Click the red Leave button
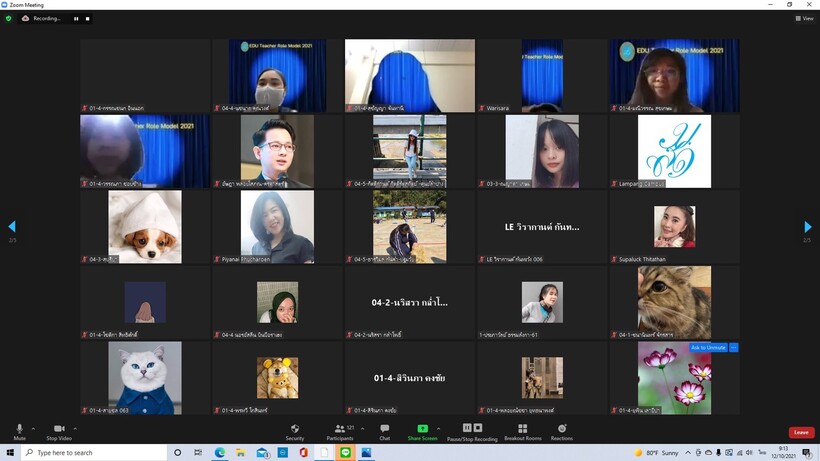Image resolution: width=820 pixels, height=461 pixels. [x=801, y=432]
